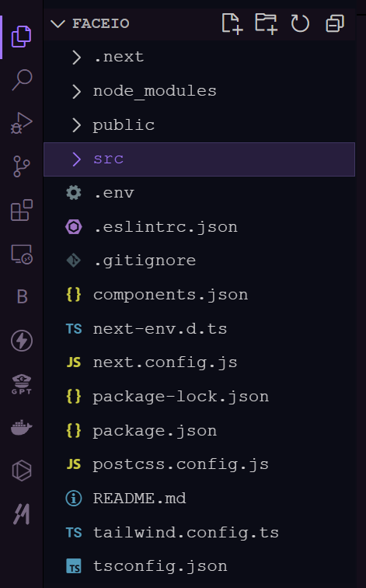Create a new folder in FACEIO

[266, 23]
